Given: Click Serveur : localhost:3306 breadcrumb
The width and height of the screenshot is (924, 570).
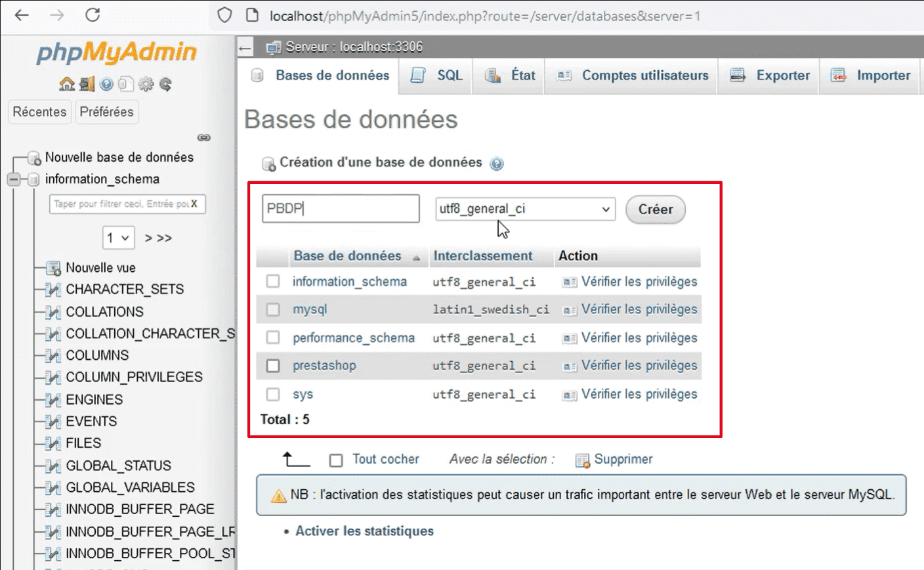Looking at the screenshot, I should tap(354, 47).
